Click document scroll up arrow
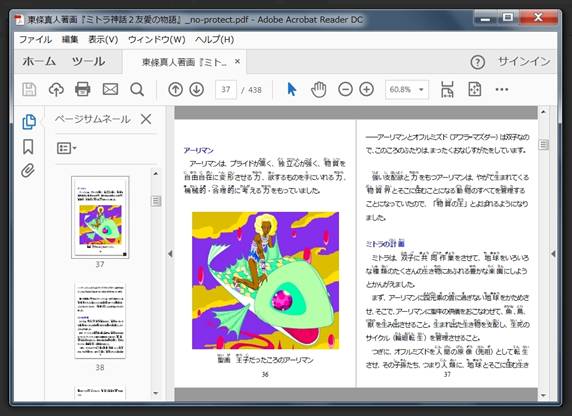Screen dimensions: 572x416 pyautogui.click(x=544, y=112)
